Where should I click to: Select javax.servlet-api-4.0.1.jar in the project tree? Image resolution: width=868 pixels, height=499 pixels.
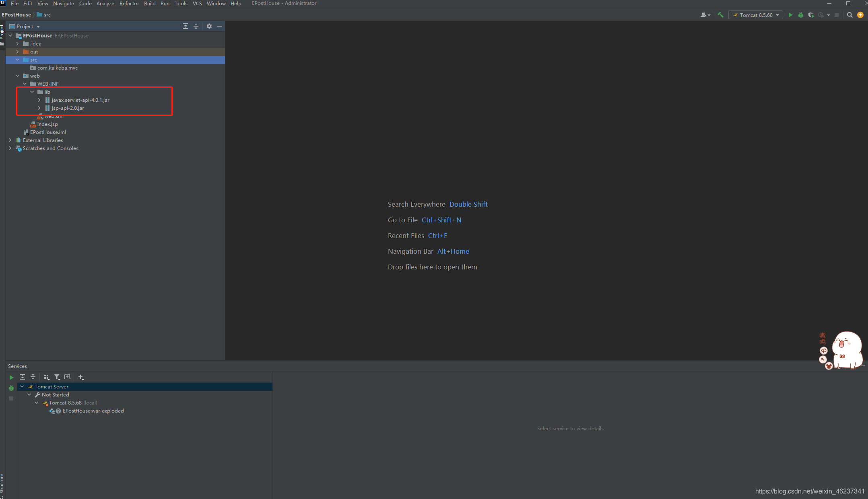point(80,100)
